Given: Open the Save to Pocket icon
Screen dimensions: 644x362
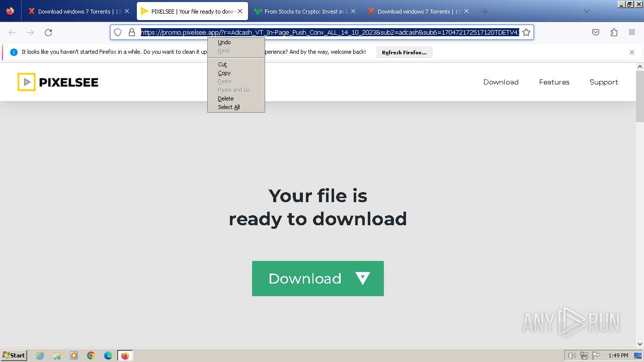Looking at the screenshot, I should point(596,32).
